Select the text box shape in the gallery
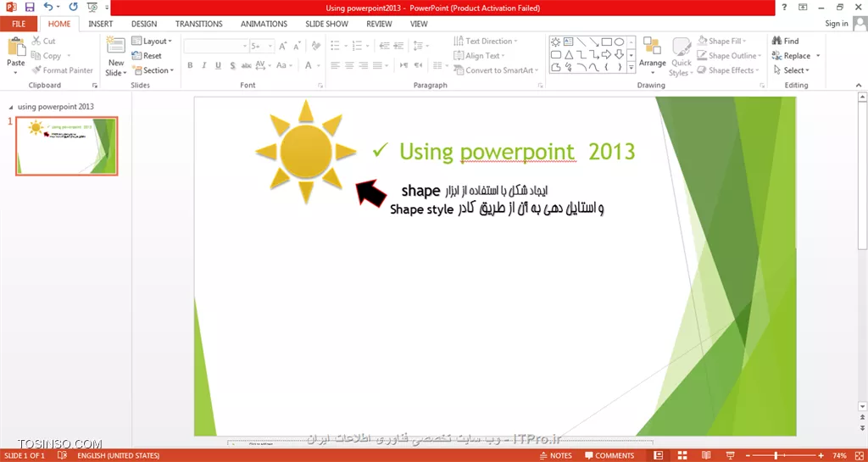The image size is (868, 462). [x=568, y=42]
